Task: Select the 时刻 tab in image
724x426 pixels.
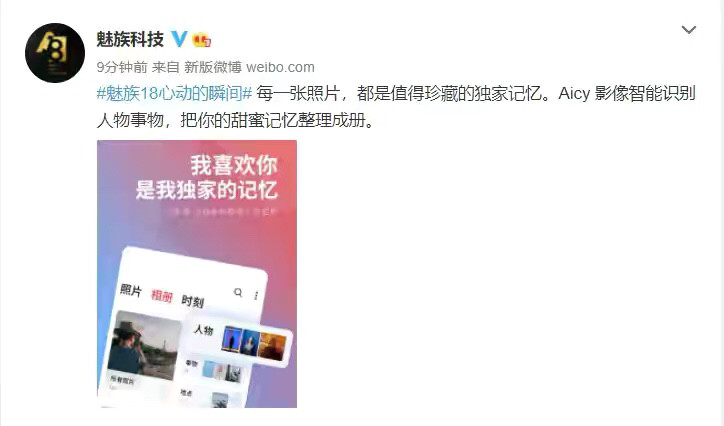Action: pos(193,301)
